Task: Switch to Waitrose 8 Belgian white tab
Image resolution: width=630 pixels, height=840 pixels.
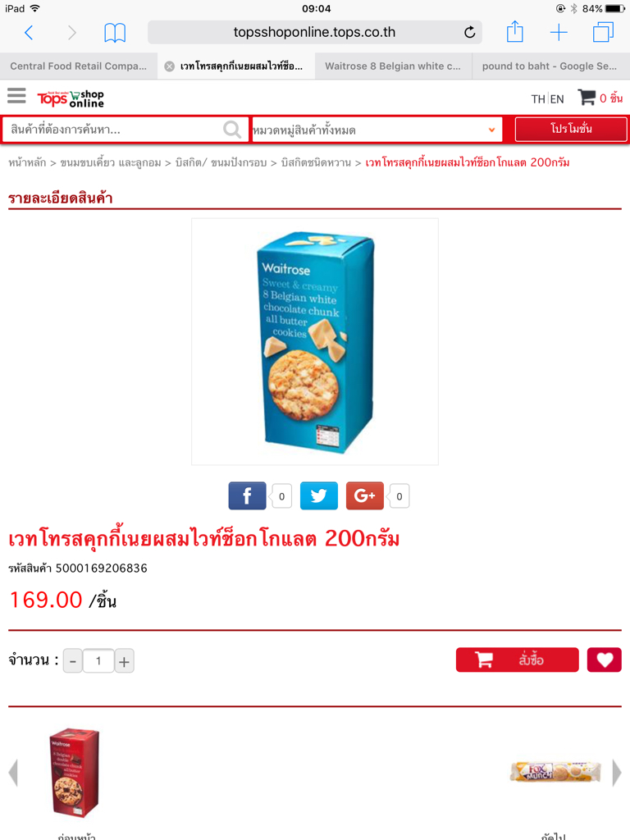Action: pyautogui.click(x=393, y=66)
